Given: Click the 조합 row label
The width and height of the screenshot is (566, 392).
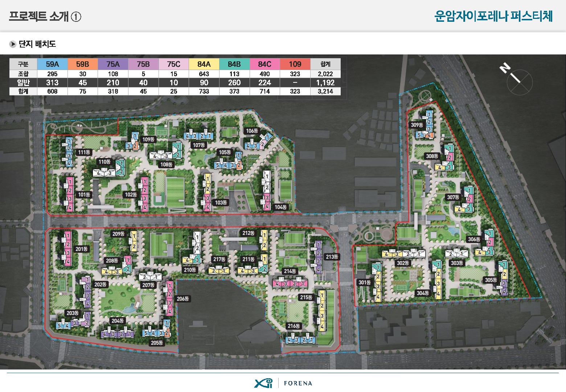Looking at the screenshot, I should point(23,74).
